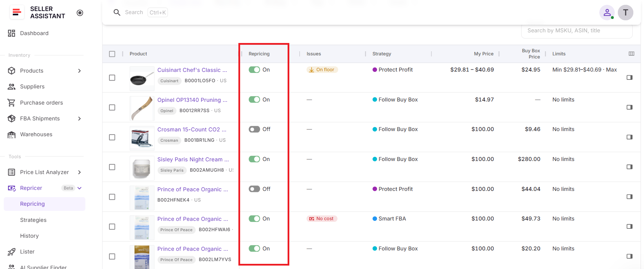This screenshot has height=269, width=644.
Task: Click the Opinel pruning knife thumbnail
Action: pos(142,108)
